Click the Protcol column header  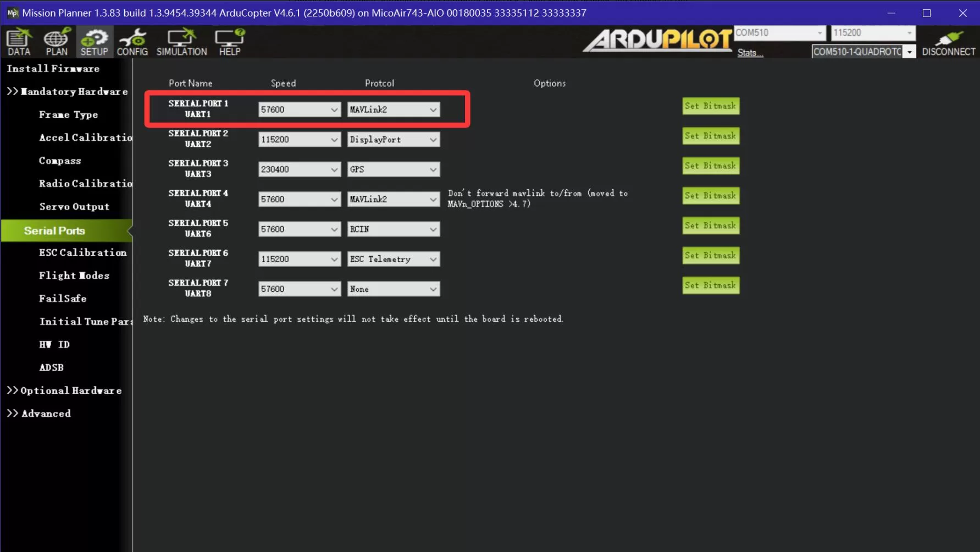coord(379,84)
